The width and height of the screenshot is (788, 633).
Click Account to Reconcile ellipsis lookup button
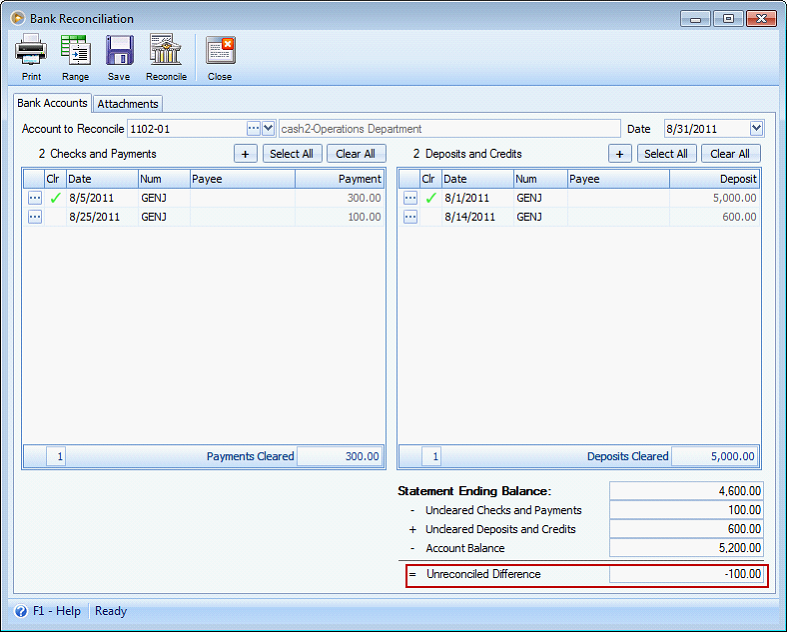pyautogui.click(x=253, y=129)
